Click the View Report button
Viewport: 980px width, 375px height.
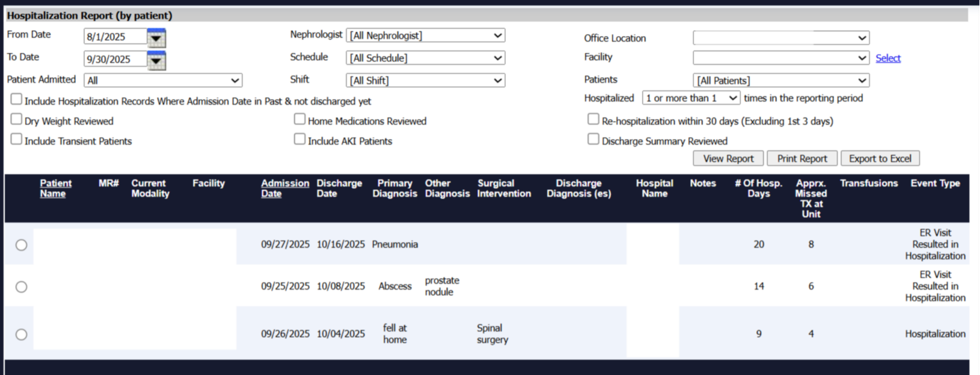click(x=728, y=158)
